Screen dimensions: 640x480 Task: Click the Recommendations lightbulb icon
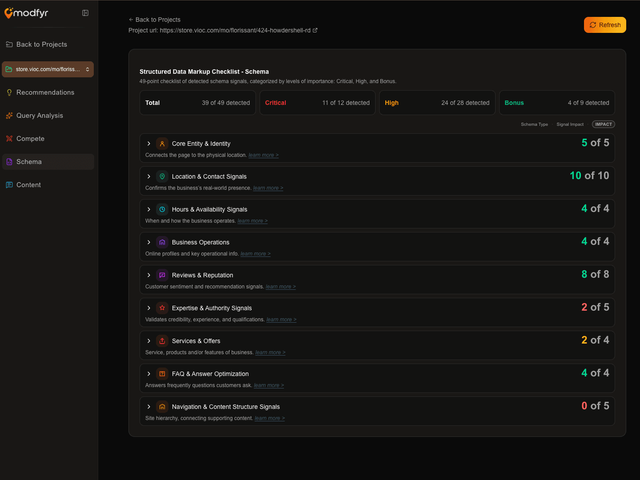click(9, 93)
